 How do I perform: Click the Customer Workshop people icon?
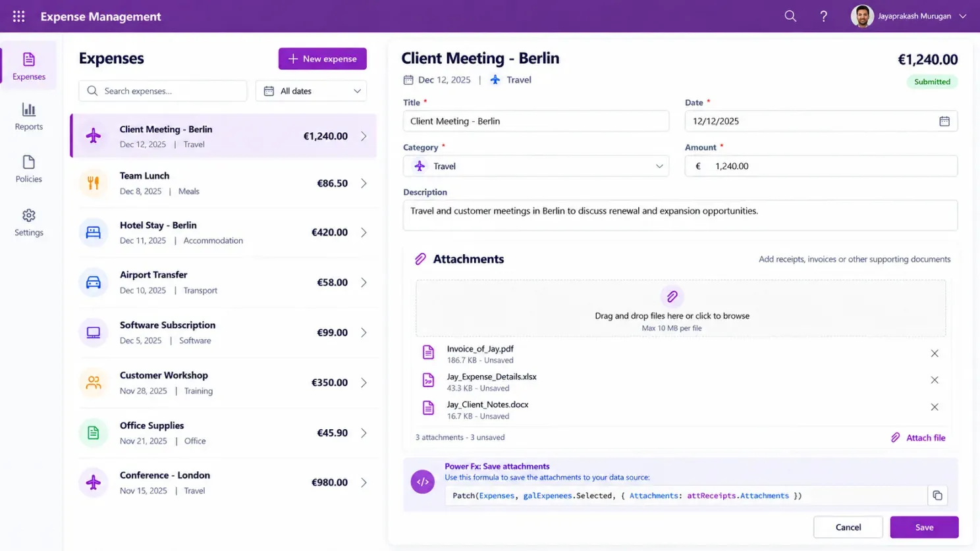point(94,382)
